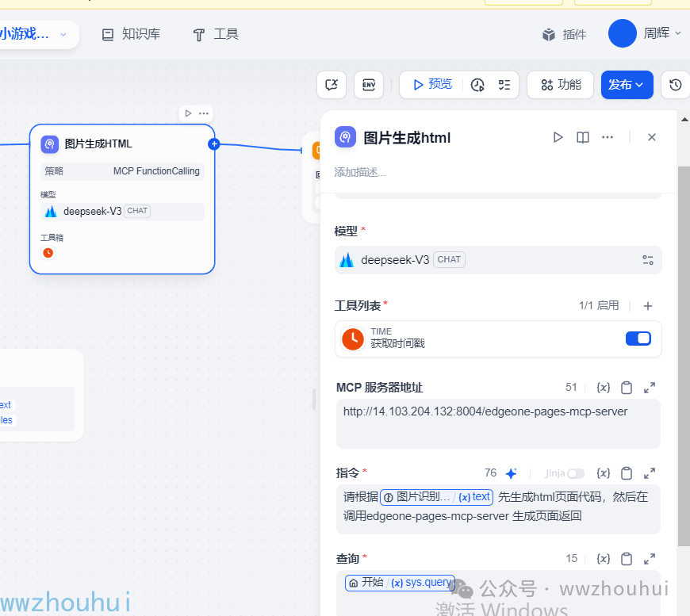
Task: Insert variable in 指令 field
Action: click(604, 473)
